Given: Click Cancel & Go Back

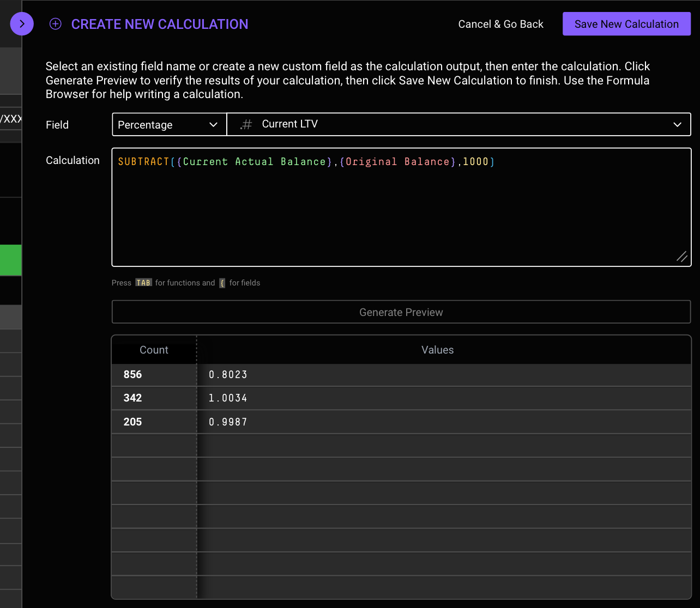Looking at the screenshot, I should point(500,24).
